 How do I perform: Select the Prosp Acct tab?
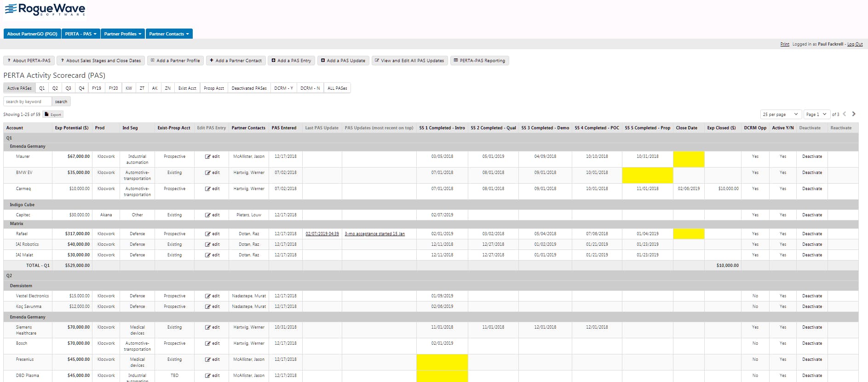[x=214, y=88]
